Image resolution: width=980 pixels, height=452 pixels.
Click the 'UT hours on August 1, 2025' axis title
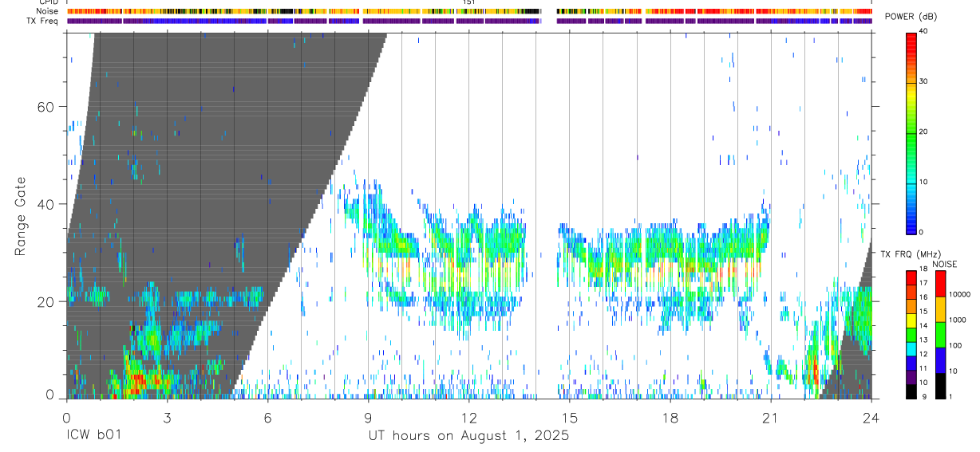pos(468,436)
